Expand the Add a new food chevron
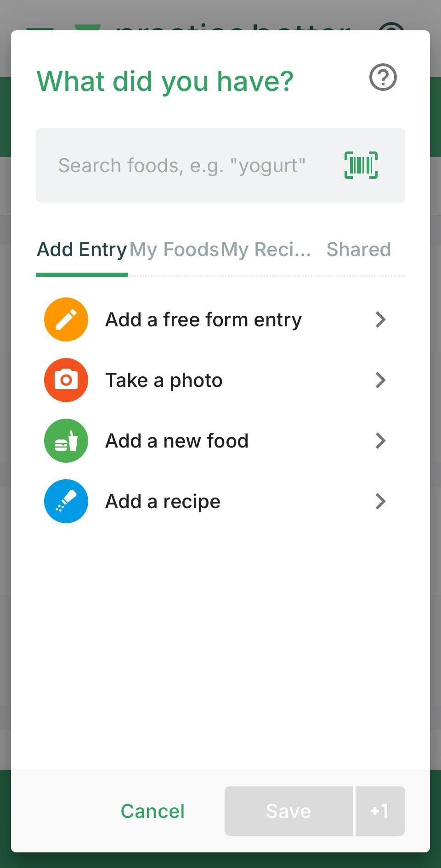The width and height of the screenshot is (441, 868). (380, 441)
